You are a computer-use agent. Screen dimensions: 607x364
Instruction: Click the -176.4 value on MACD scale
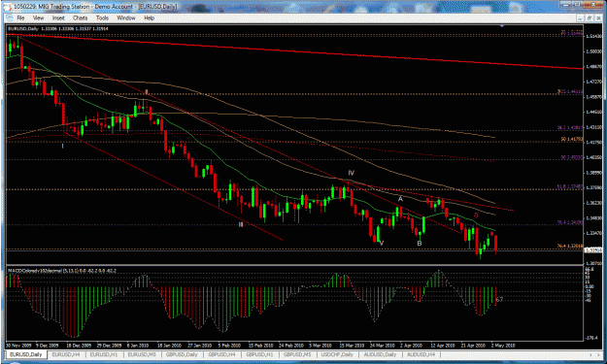click(x=592, y=338)
